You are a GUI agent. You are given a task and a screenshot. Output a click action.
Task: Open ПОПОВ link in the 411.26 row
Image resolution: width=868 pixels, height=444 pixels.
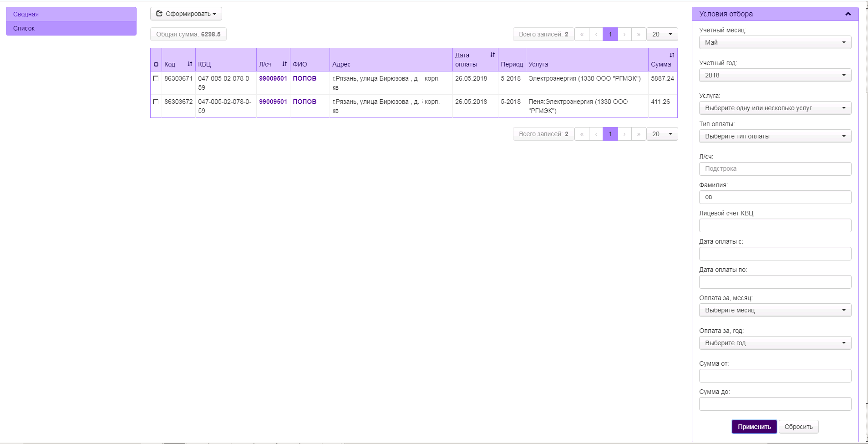click(x=305, y=102)
